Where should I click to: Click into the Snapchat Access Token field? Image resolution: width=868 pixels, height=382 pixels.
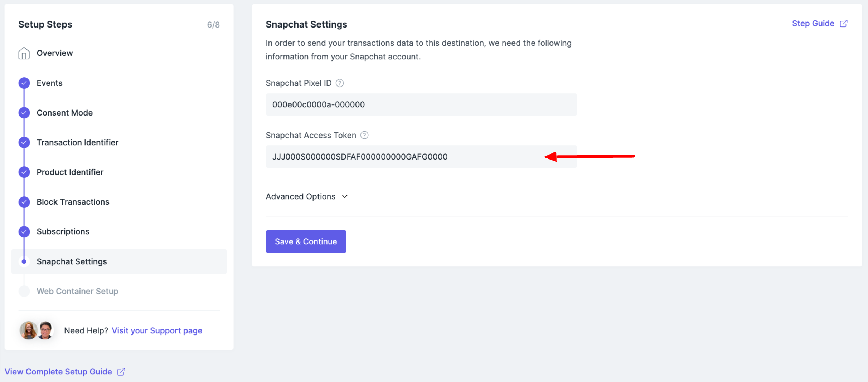(x=421, y=157)
